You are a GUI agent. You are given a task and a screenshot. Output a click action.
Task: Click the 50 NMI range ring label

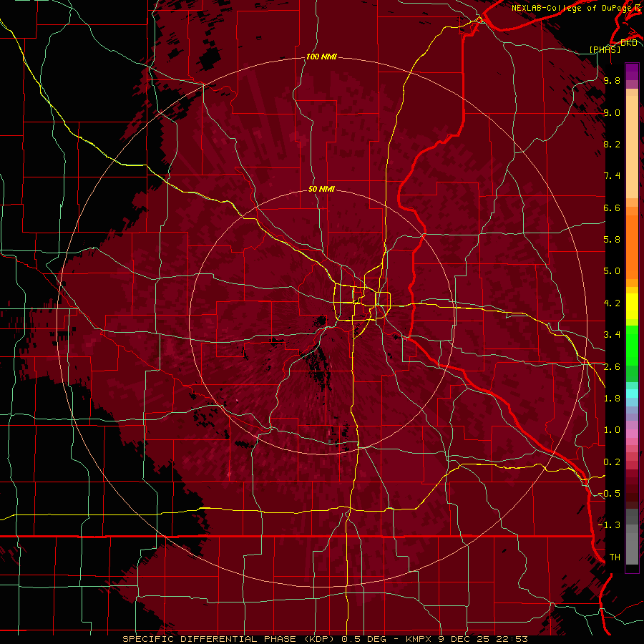point(321,189)
